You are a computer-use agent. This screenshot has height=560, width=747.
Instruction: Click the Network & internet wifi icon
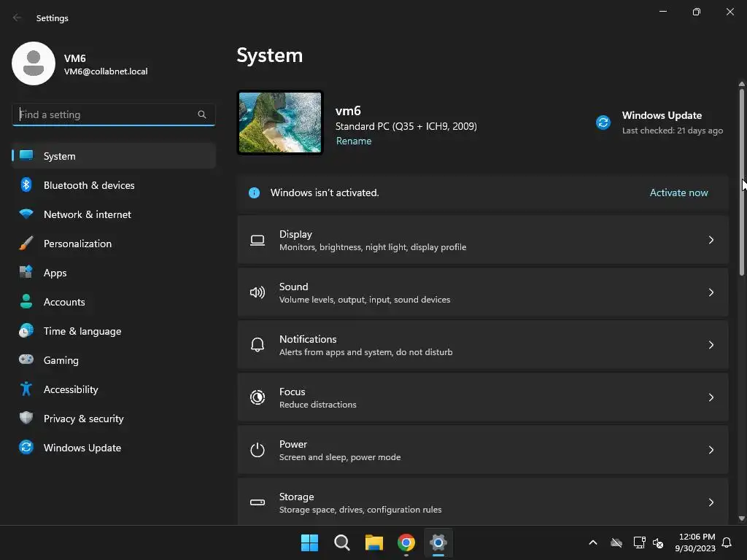26,214
